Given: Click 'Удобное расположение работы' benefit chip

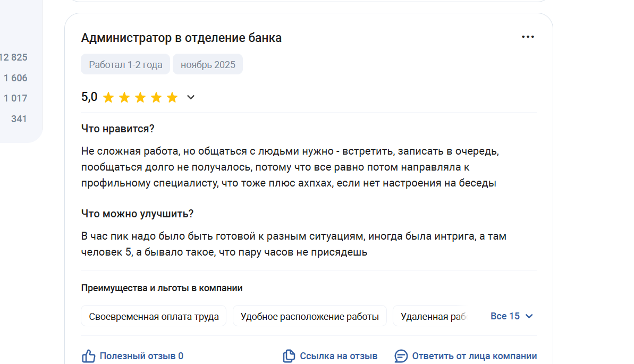Looking at the screenshot, I should tap(310, 317).
